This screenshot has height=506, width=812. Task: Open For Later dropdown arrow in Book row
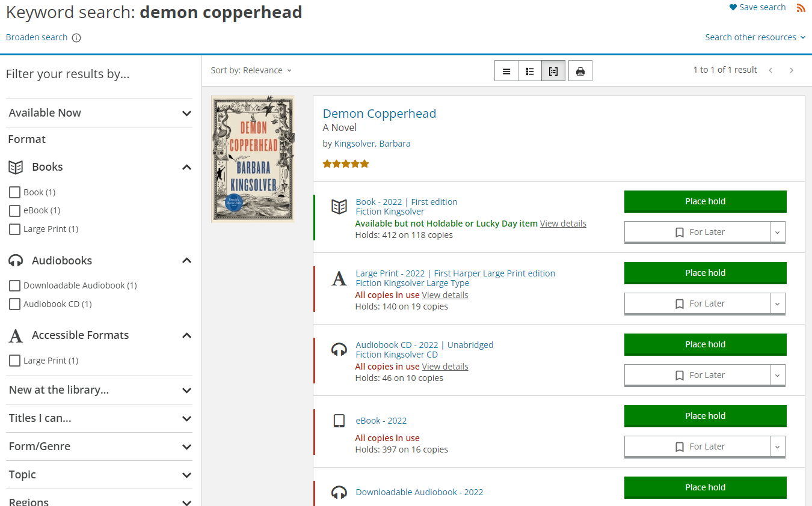click(x=778, y=232)
